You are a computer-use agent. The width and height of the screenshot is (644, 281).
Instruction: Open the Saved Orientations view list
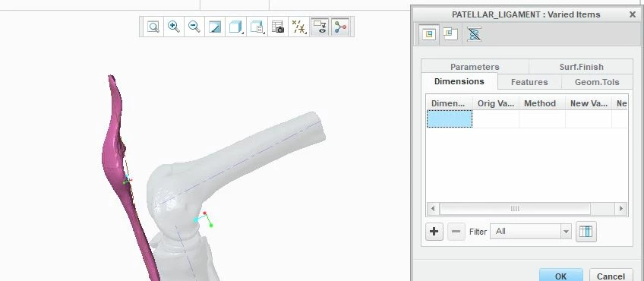pos(257,27)
